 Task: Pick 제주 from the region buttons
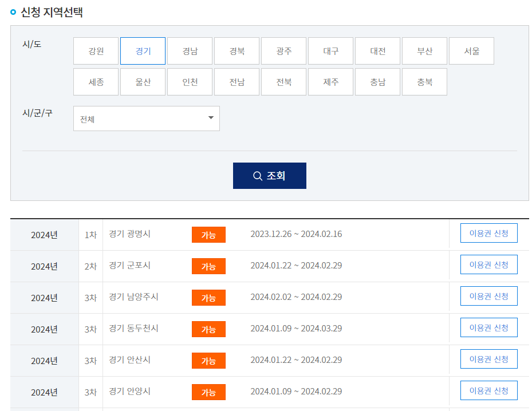[x=331, y=82]
